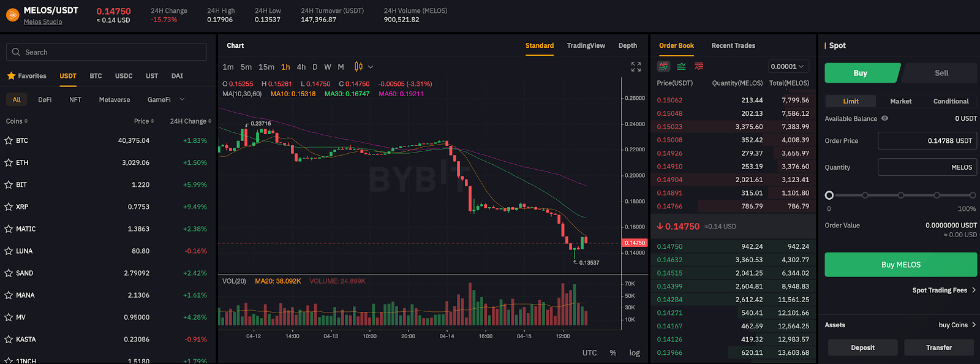Screen dimensions: 980x364
Task: Toggle percent scale on chart
Action: [613, 353]
